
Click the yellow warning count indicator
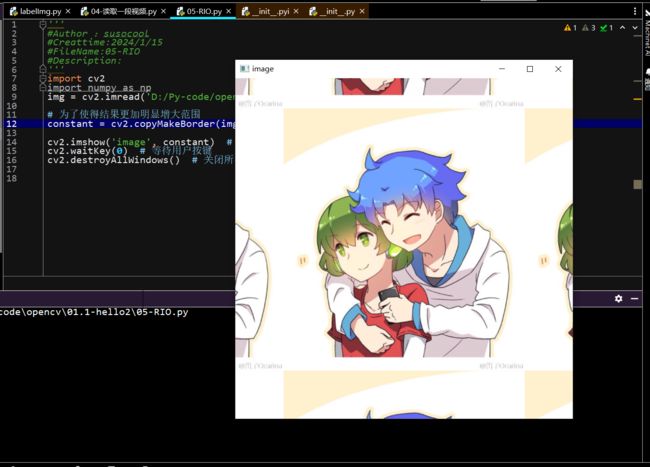point(570,28)
